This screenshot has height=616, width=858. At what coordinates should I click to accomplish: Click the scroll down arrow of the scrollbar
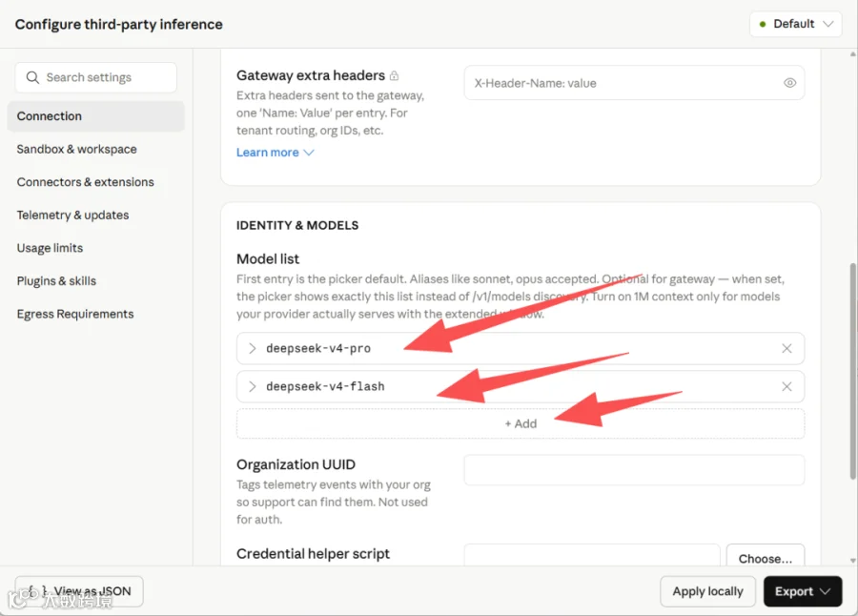[x=853, y=561]
